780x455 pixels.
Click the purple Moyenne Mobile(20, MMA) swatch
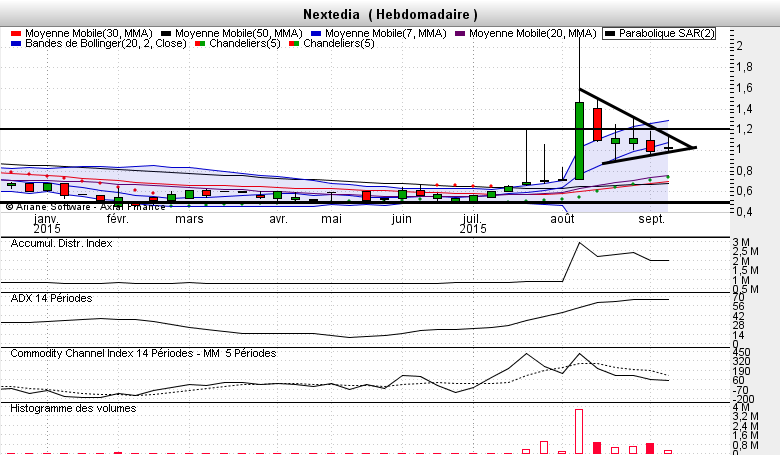(x=460, y=34)
